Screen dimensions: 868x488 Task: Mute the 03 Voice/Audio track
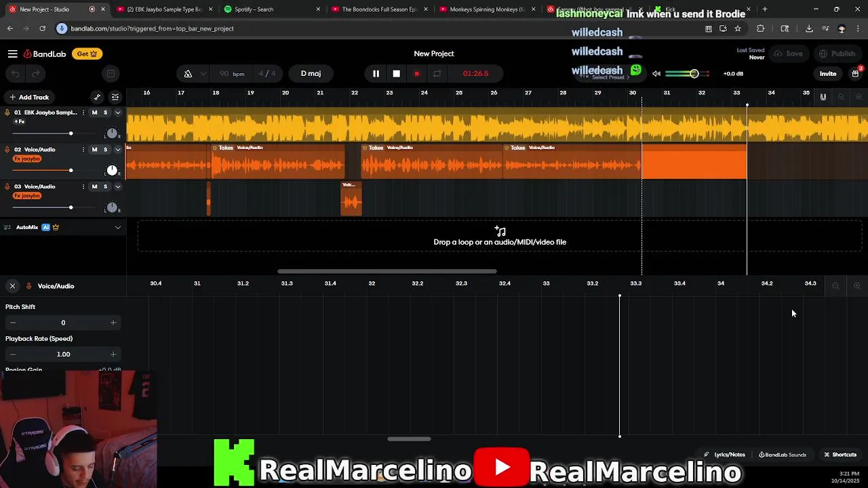tap(94, 186)
